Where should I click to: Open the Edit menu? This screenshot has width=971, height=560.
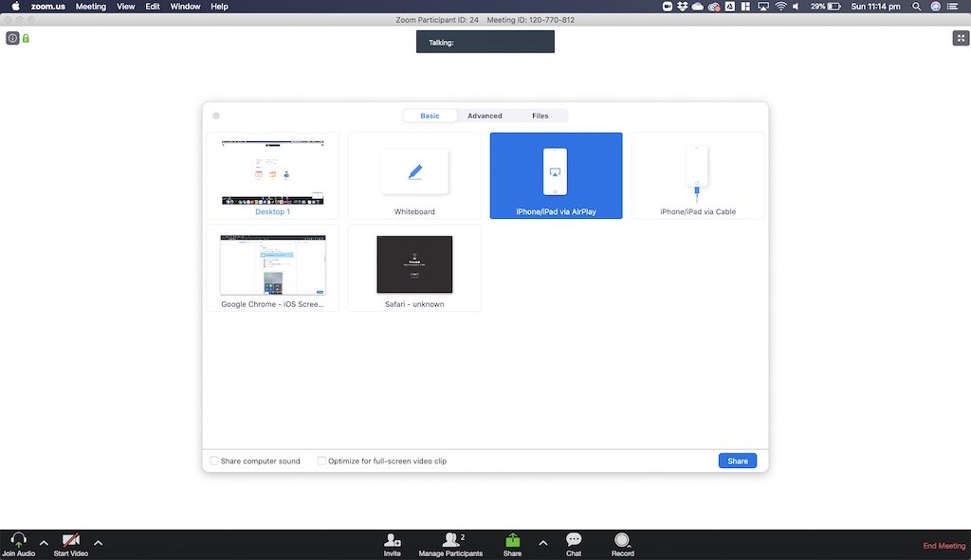(x=153, y=7)
